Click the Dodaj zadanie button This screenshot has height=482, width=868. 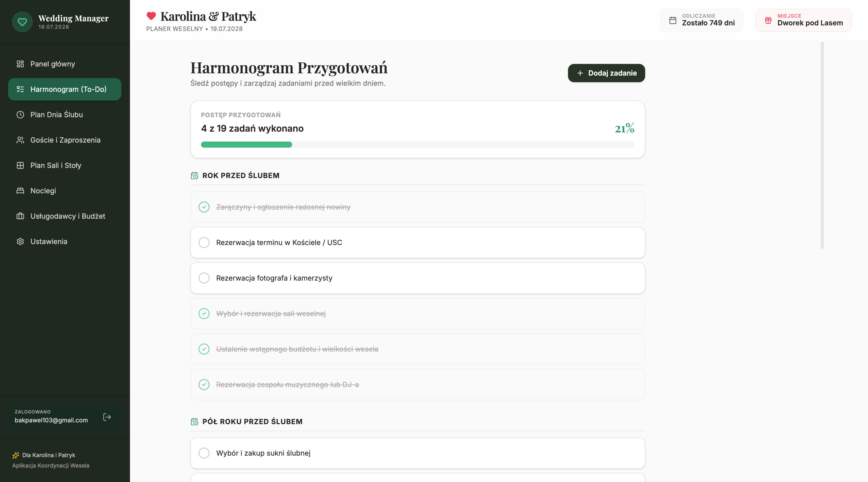[x=606, y=73]
